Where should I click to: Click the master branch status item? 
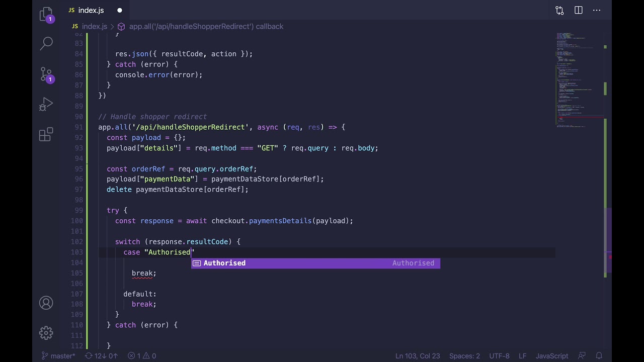tap(58, 356)
